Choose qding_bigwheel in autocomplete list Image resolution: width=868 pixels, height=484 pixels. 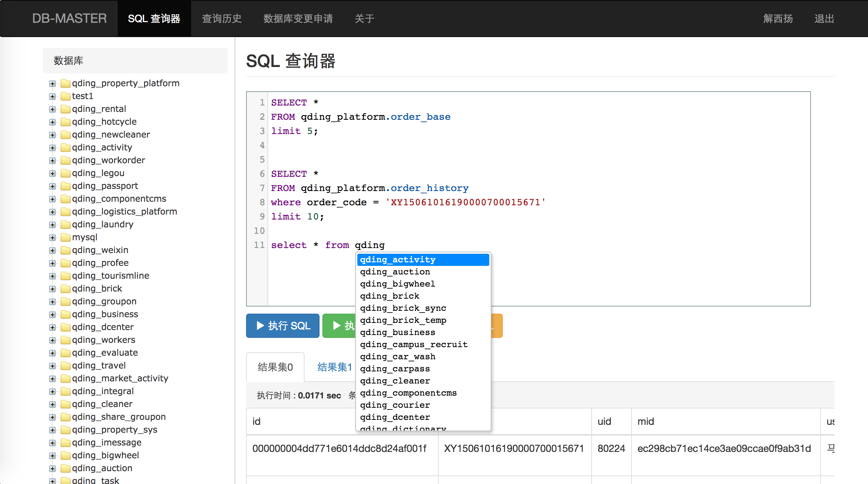coord(423,284)
